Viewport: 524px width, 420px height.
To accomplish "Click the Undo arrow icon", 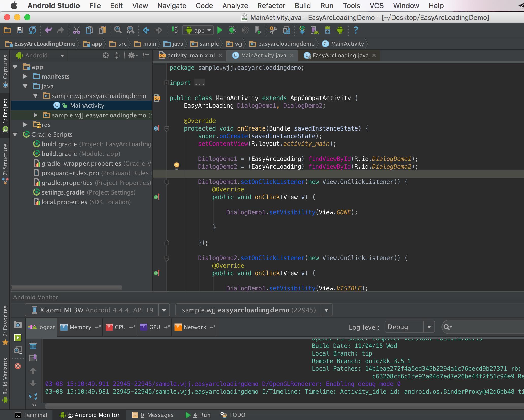I will (48, 30).
